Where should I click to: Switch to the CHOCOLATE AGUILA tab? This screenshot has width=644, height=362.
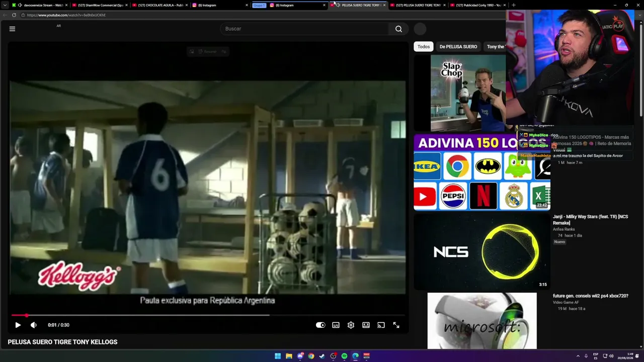[x=159, y=5]
